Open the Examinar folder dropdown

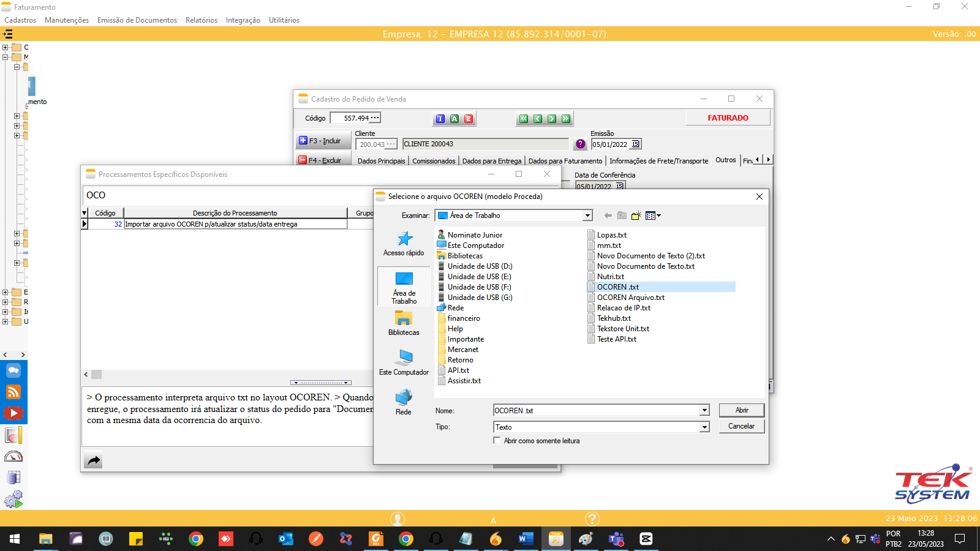point(587,216)
